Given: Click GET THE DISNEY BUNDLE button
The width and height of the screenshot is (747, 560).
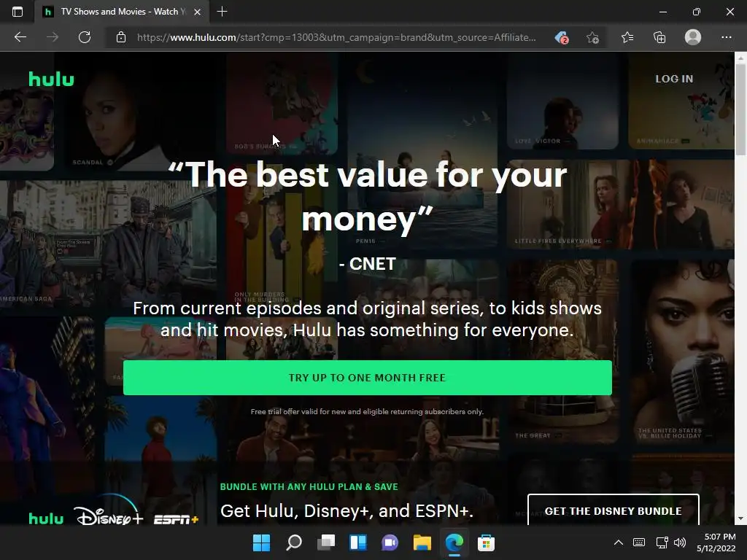Looking at the screenshot, I should pos(613,510).
